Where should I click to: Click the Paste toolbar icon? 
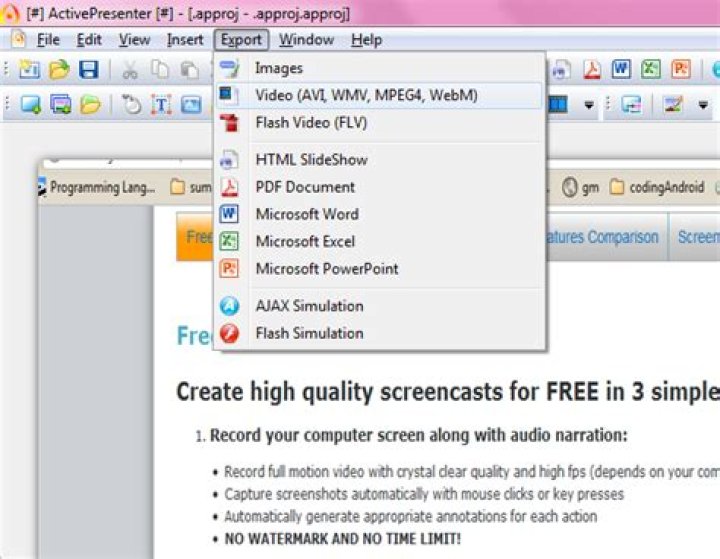[x=190, y=70]
